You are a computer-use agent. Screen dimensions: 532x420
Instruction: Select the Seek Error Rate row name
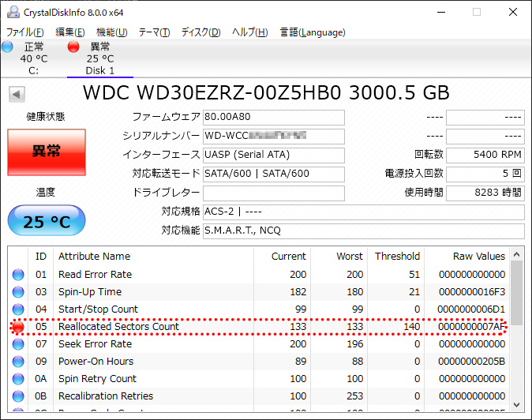[x=95, y=344]
